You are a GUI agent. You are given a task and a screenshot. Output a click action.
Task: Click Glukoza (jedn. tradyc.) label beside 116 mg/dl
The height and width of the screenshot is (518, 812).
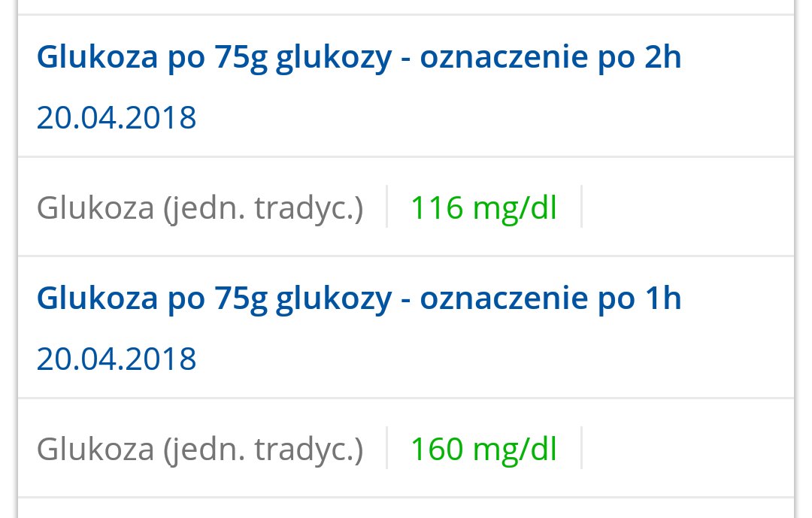(x=200, y=208)
